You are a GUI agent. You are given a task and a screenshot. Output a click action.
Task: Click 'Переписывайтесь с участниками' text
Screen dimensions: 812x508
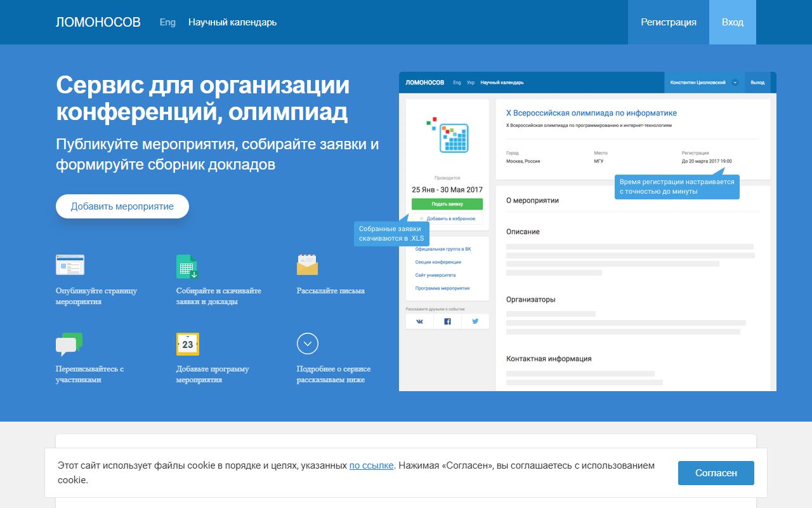pyautogui.click(x=89, y=374)
